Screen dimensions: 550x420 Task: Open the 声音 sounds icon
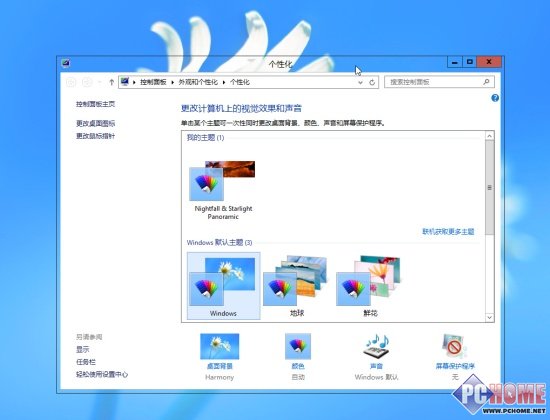tap(376, 346)
